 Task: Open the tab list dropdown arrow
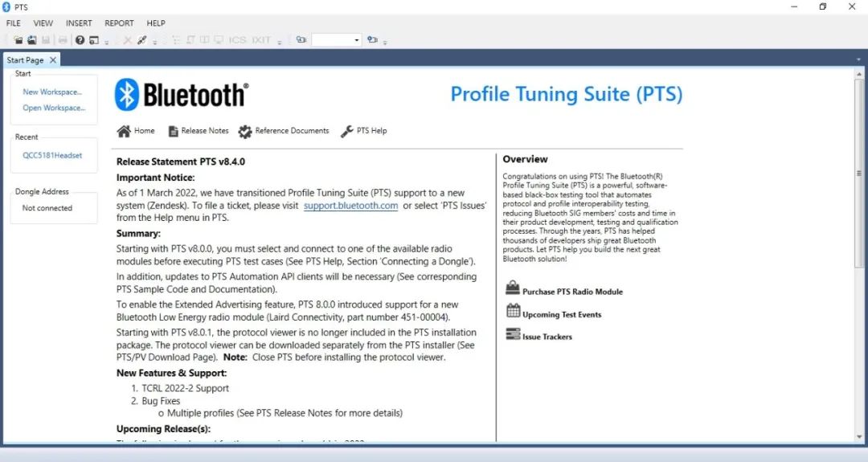tap(858, 59)
